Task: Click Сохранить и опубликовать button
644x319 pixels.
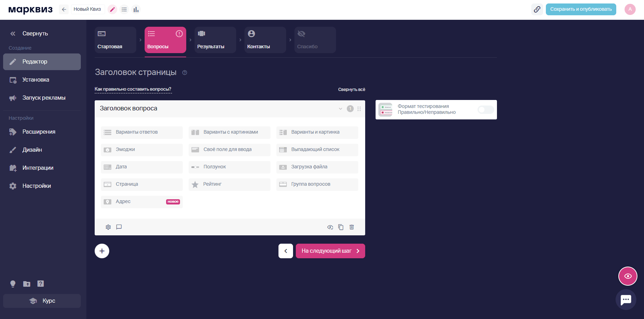Action: pyautogui.click(x=581, y=9)
